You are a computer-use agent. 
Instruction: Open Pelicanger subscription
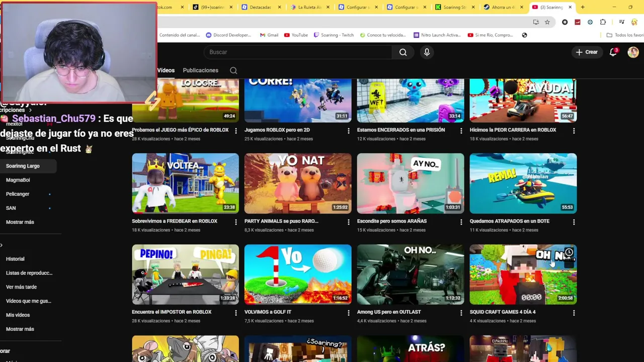coord(18,194)
